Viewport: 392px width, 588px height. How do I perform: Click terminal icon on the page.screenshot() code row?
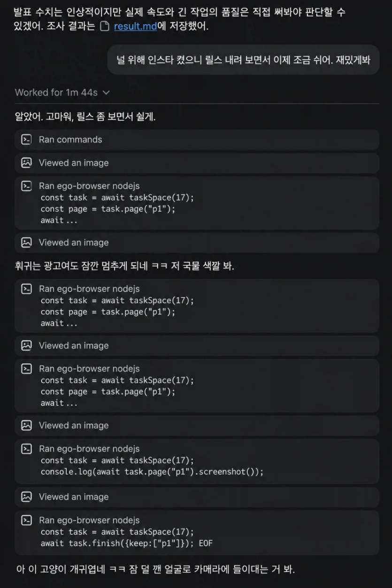click(x=27, y=449)
